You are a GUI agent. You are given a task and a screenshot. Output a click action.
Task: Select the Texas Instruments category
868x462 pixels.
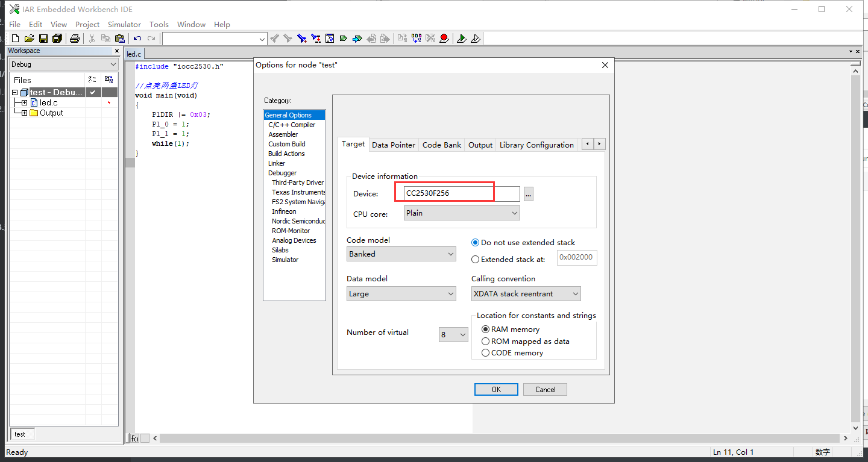pyautogui.click(x=298, y=192)
